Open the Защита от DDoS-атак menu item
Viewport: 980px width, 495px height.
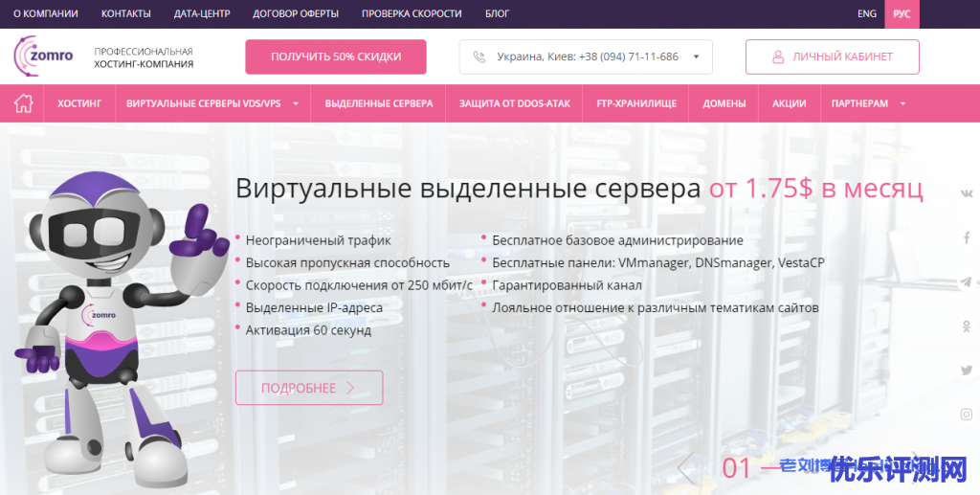(514, 103)
